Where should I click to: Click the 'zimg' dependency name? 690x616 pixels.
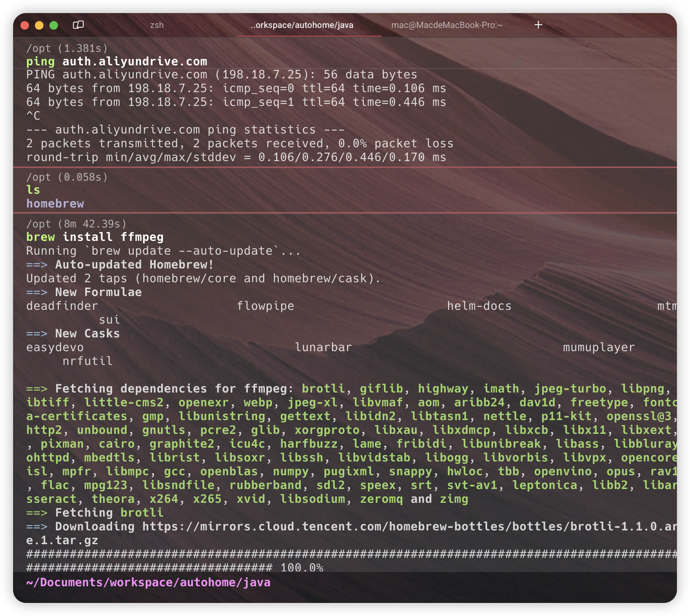pos(454,499)
